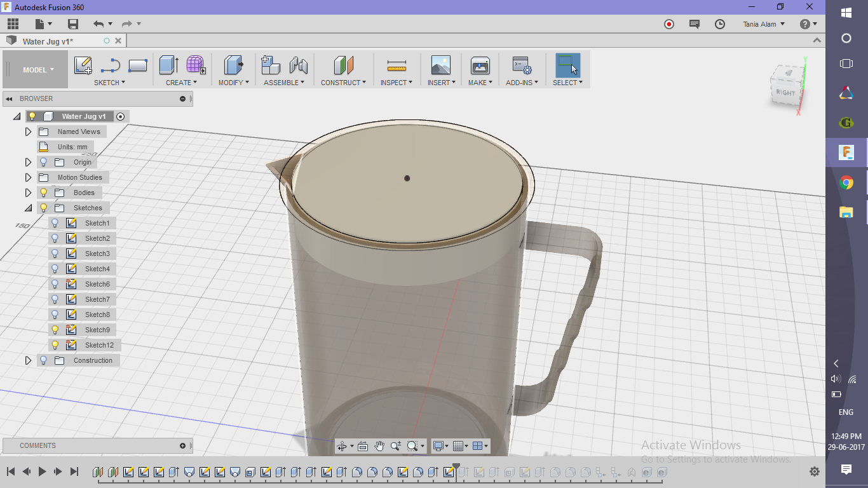Click the 3D Print make icon
The image size is (868, 488).
pyautogui.click(x=480, y=65)
